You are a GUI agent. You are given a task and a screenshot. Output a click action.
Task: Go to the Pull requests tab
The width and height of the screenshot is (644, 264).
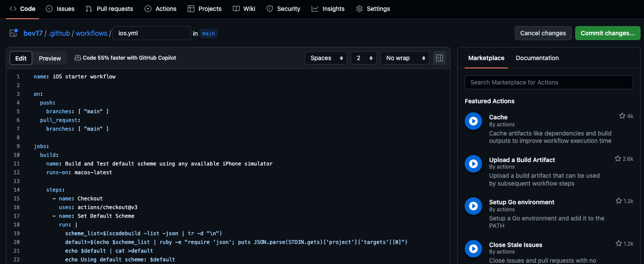click(109, 9)
